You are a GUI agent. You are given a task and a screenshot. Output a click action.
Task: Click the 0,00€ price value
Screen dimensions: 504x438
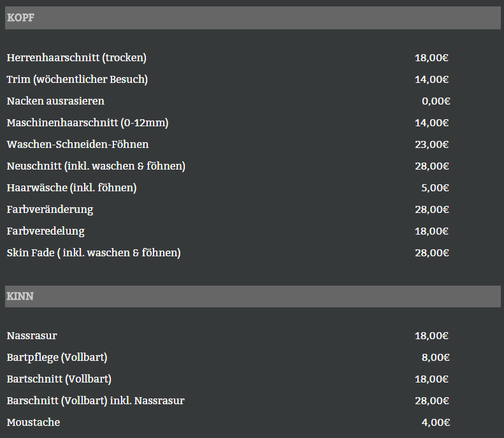tap(436, 101)
